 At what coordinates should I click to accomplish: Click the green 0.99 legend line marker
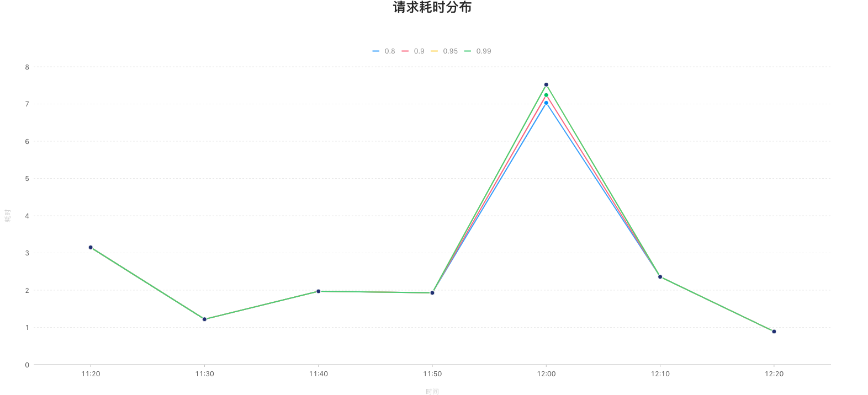[468, 51]
